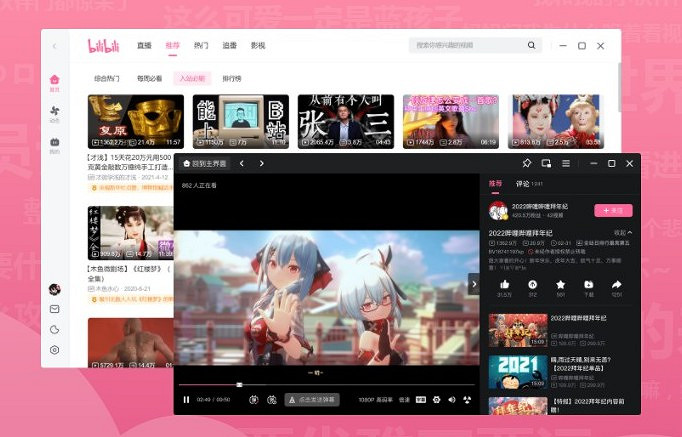
Task: Collapse side panel with the video edge arrow
Action: pyautogui.click(x=474, y=284)
